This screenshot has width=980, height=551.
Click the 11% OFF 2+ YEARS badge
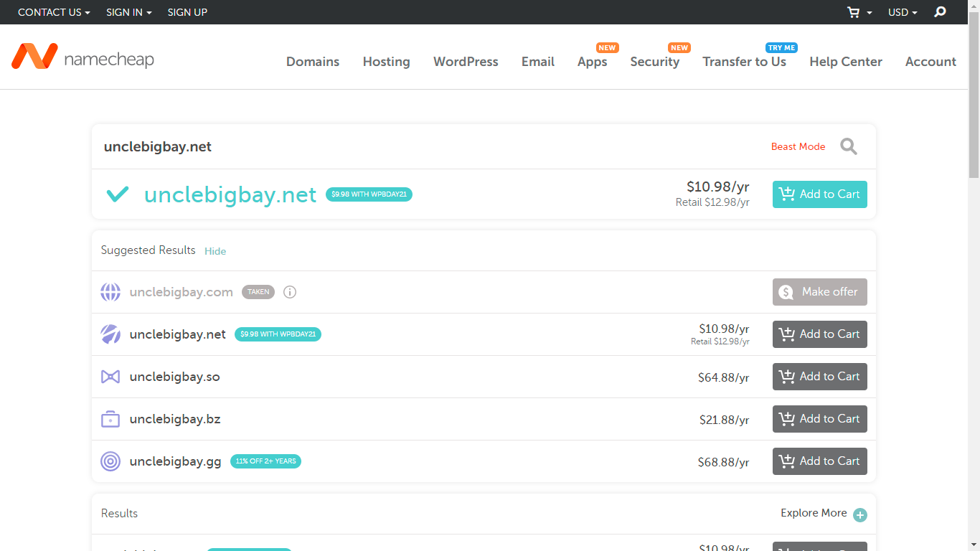click(x=265, y=461)
